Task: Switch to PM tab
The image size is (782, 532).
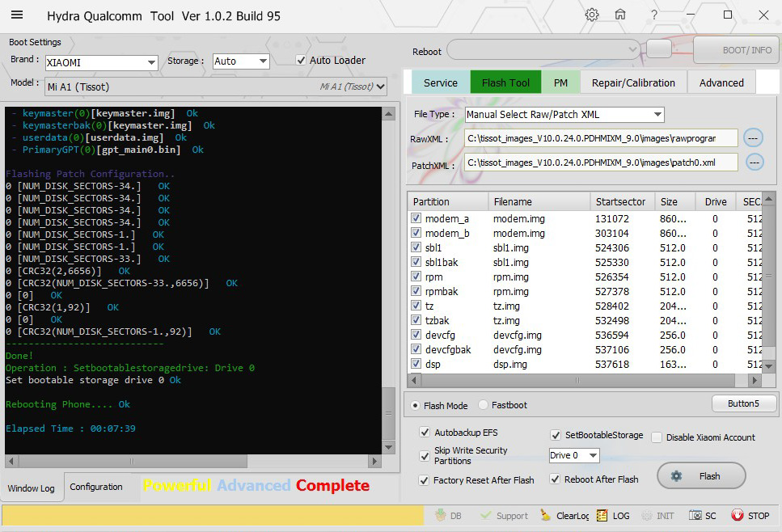Action: click(560, 82)
